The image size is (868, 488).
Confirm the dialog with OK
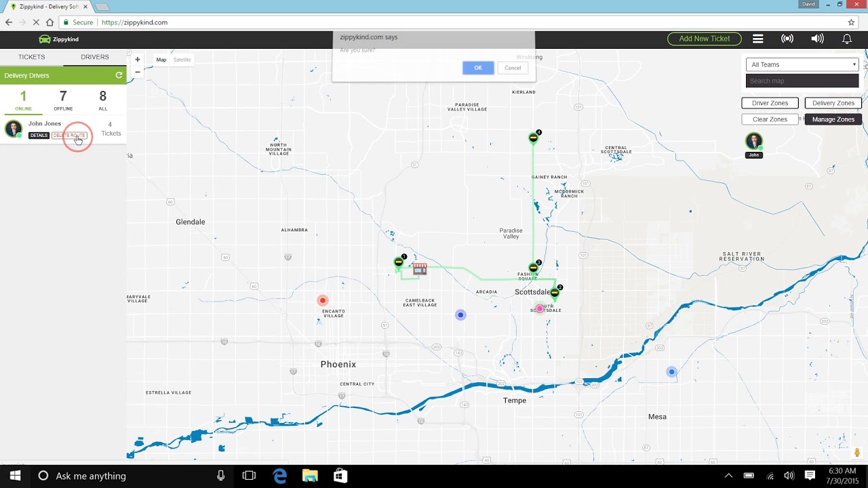(478, 68)
